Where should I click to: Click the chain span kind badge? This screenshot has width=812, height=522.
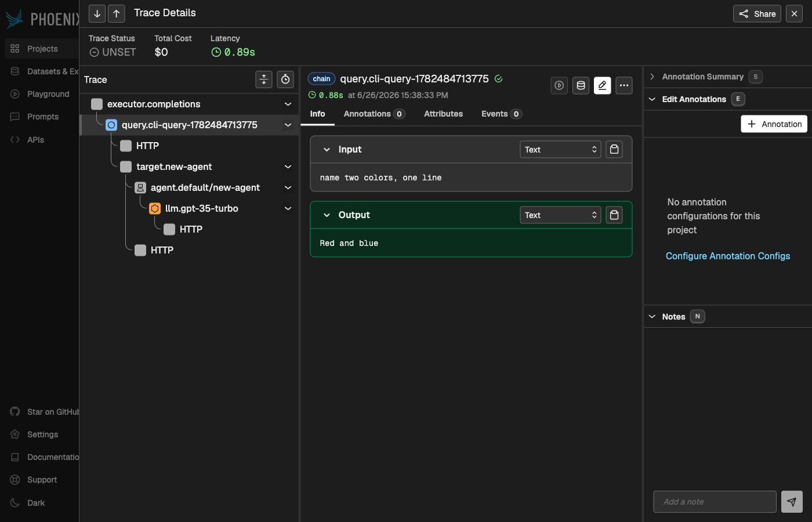click(x=321, y=79)
